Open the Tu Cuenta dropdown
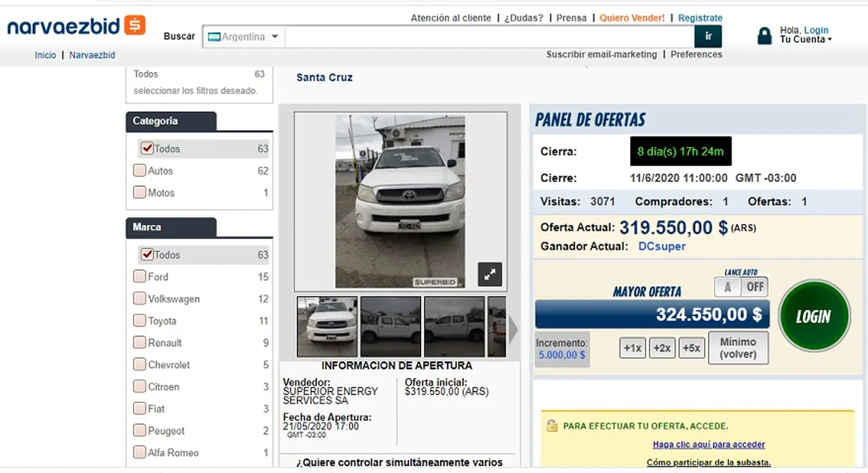This screenshot has height=473, width=868. pyautogui.click(x=806, y=39)
